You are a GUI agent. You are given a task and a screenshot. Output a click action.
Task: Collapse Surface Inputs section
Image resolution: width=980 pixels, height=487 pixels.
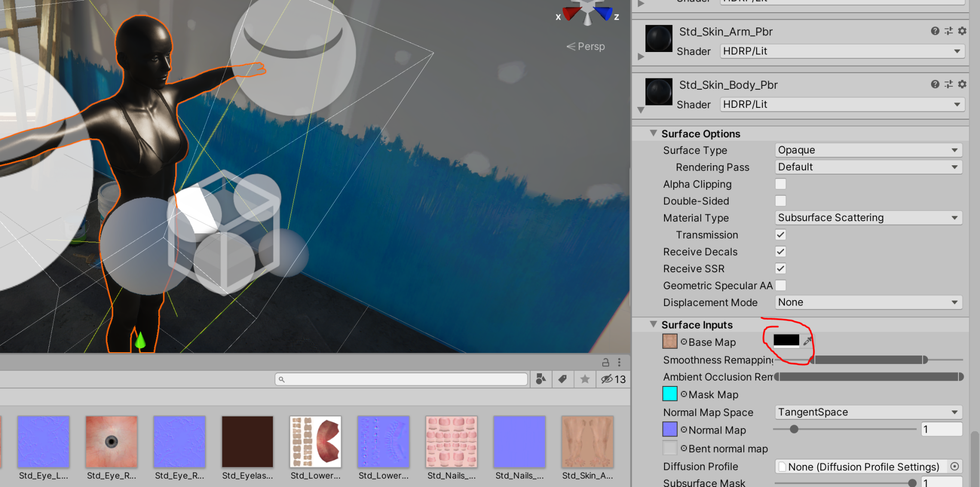[653, 324]
